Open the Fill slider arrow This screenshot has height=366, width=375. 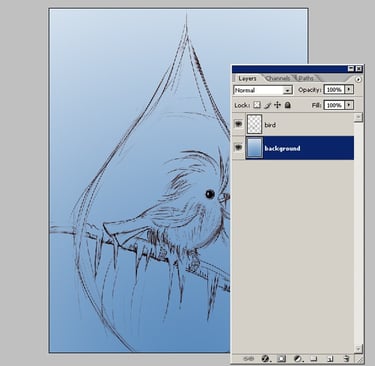349,105
